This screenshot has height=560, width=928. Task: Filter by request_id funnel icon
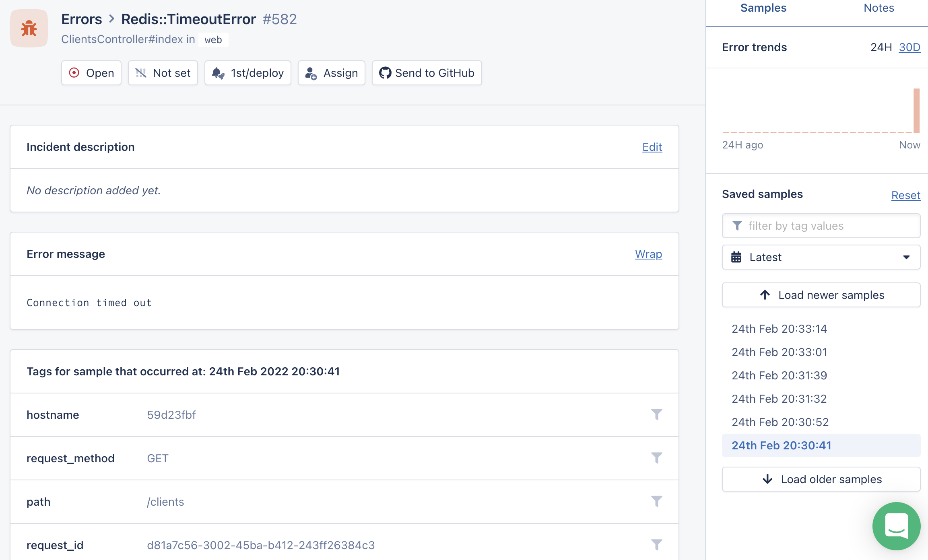[x=656, y=545]
